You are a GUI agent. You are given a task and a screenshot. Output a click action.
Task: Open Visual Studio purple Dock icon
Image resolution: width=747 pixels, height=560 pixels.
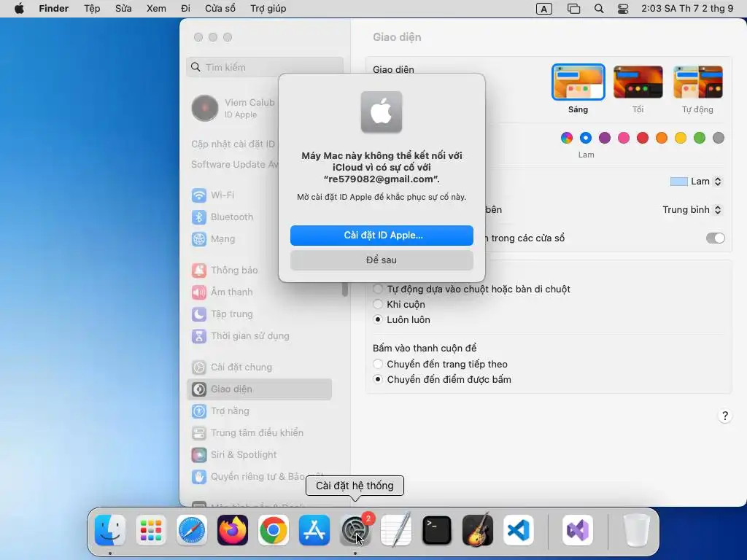(578, 531)
